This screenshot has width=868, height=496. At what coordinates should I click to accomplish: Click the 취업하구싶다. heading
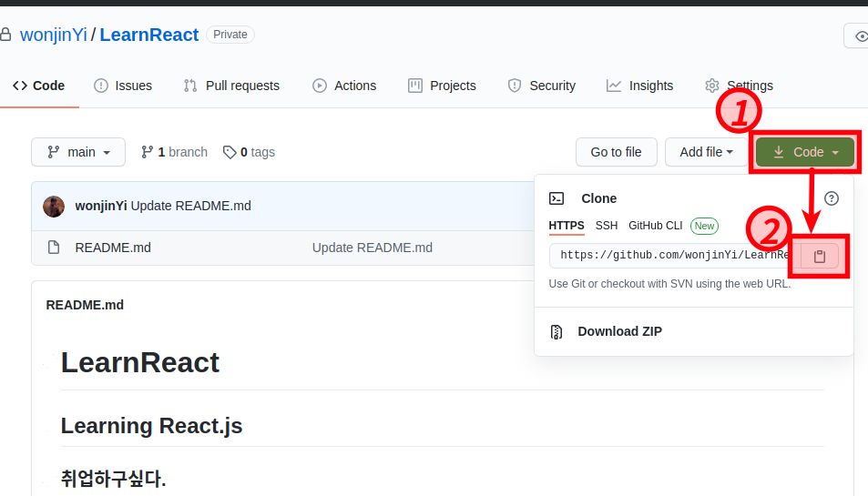coord(114,479)
